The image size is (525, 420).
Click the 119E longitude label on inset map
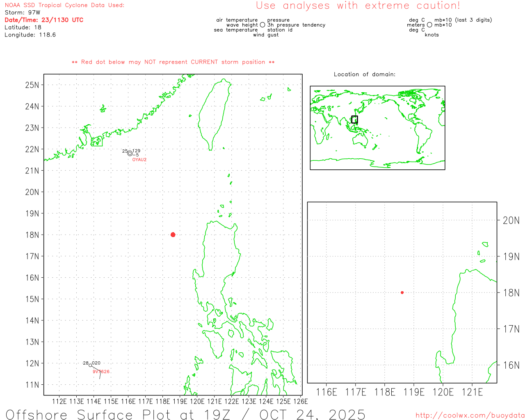click(x=414, y=392)
